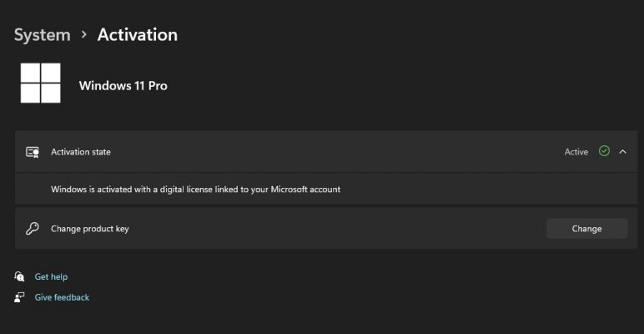The image size is (644, 334).
Task: Click the Activation state label
Action: pyautogui.click(x=81, y=152)
